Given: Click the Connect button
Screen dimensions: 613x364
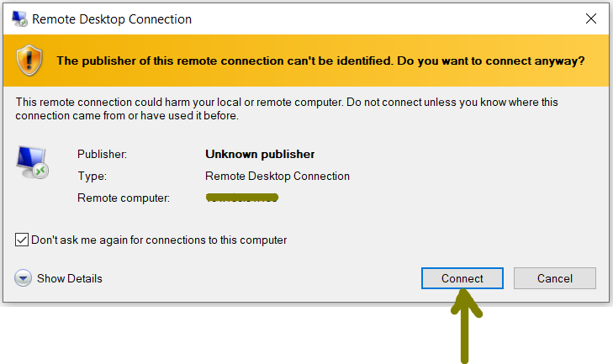Looking at the screenshot, I should [462, 278].
